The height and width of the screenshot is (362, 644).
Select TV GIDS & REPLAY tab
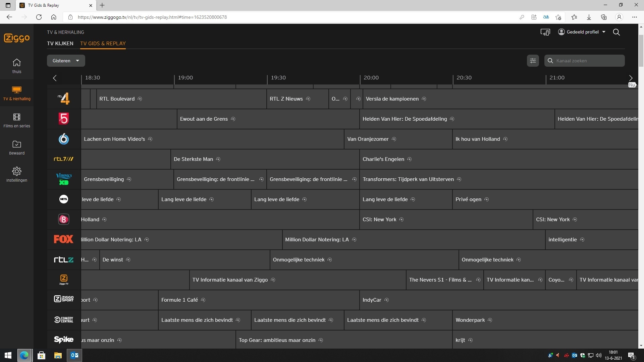point(103,44)
